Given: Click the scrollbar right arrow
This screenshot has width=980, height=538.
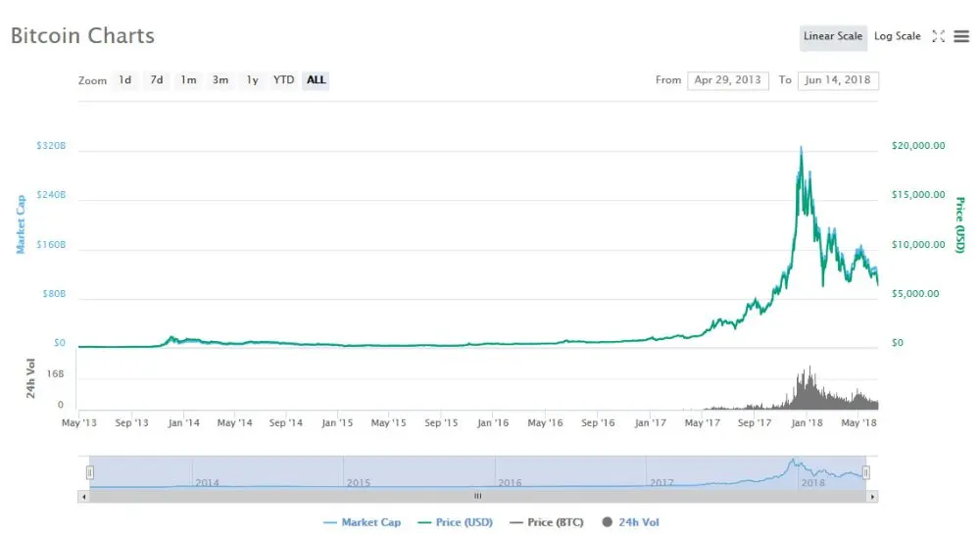Looking at the screenshot, I should (872, 497).
